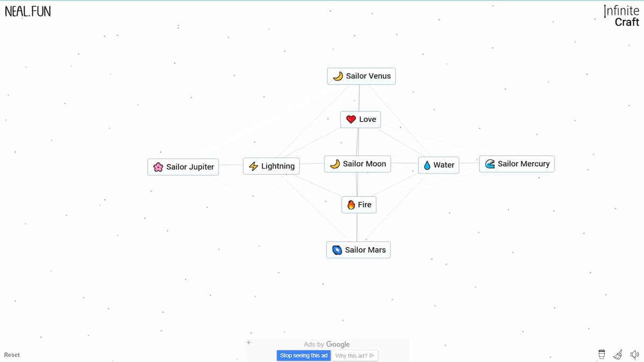Click the broom clear-canvas icon

(x=618, y=354)
